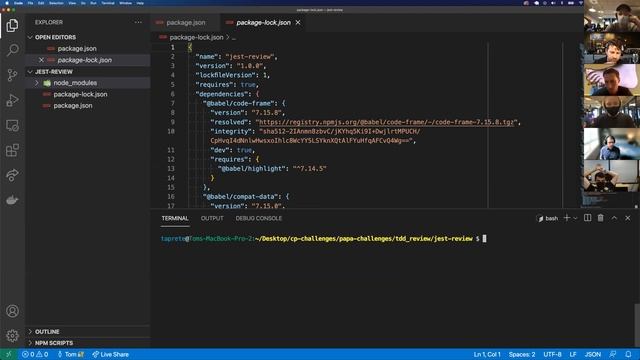Close the terminal panel
This screenshot has height=360, width=640.
(628, 218)
